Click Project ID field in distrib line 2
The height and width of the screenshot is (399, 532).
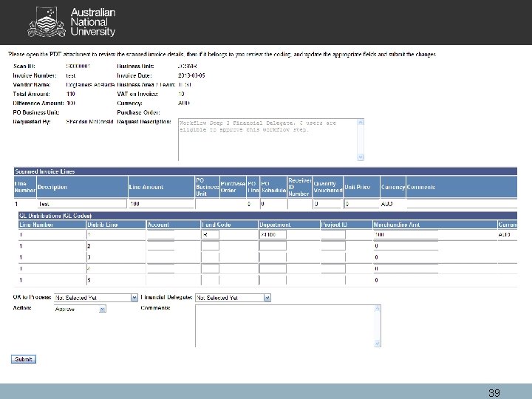333,245
